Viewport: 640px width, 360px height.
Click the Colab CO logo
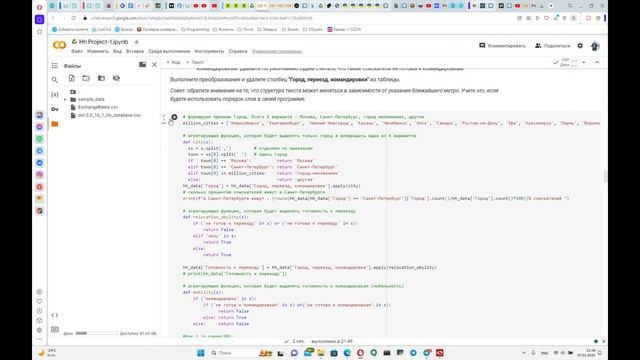tap(60, 45)
